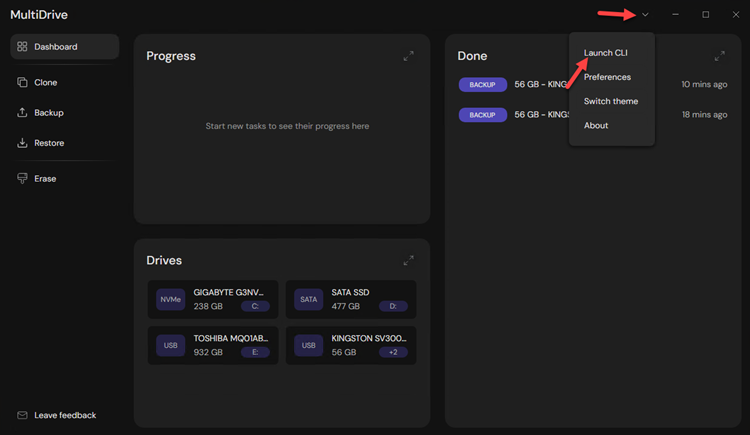Click the Dashboard grid icon in sidebar

22,47
